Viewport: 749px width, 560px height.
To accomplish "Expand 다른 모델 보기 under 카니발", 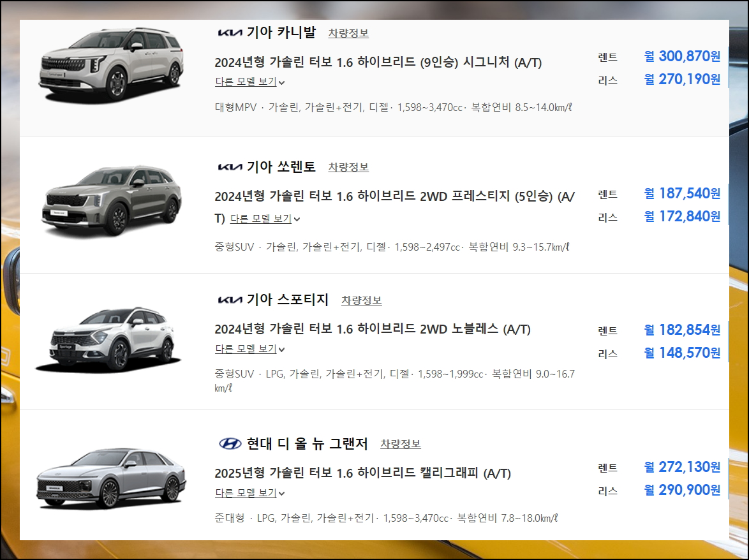I will 250,82.
